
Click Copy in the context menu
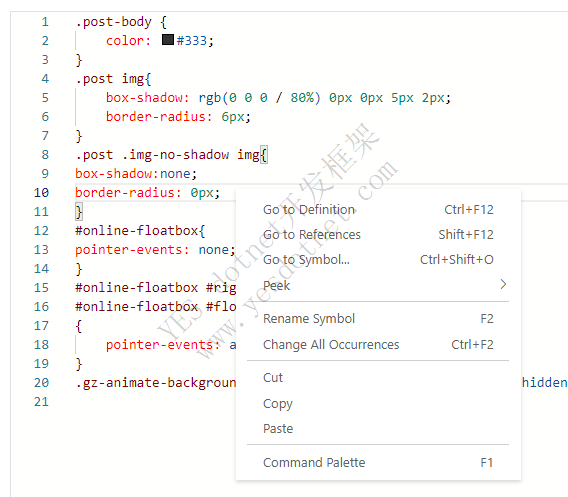(378, 404)
